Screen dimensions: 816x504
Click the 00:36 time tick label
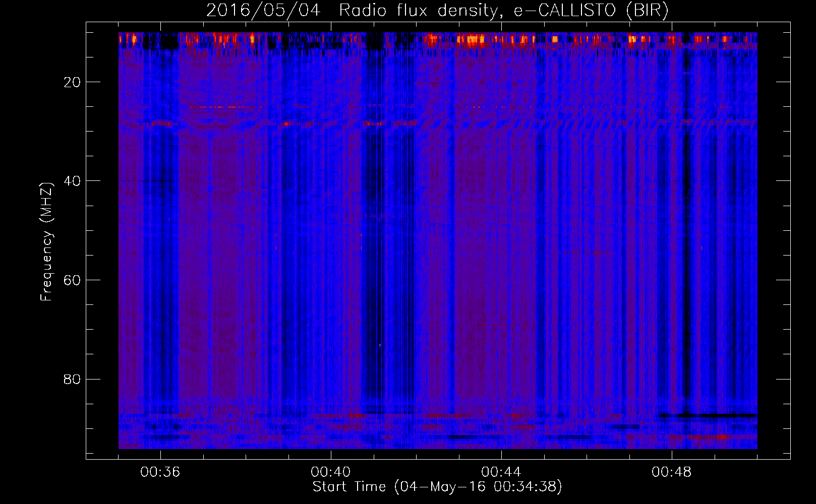click(x=160, y=472)
